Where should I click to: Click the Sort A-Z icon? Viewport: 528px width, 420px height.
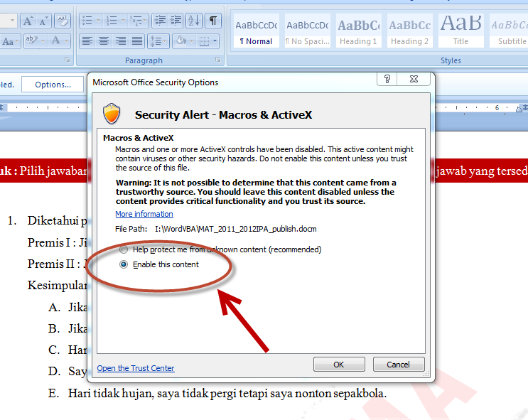[x=193, y=21]
